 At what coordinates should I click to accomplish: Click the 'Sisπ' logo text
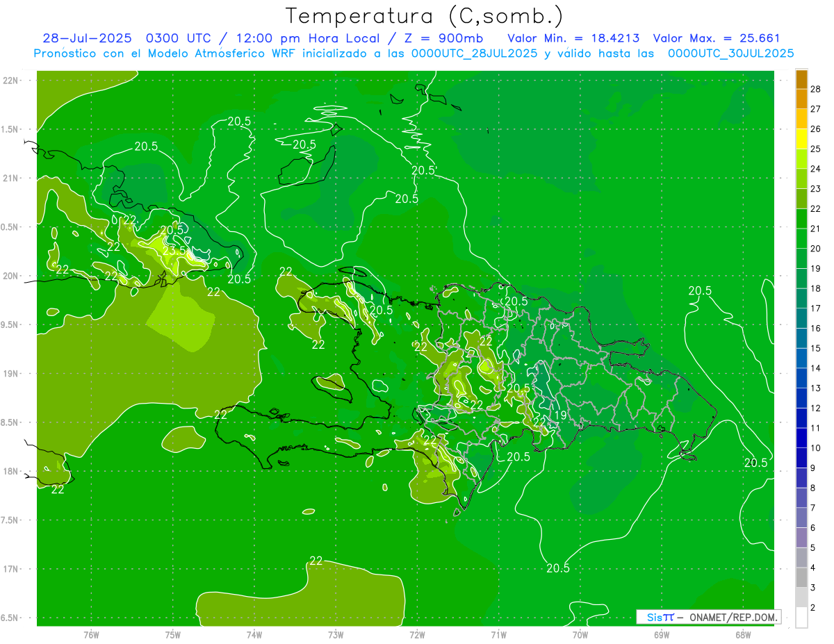click(660, 617)
